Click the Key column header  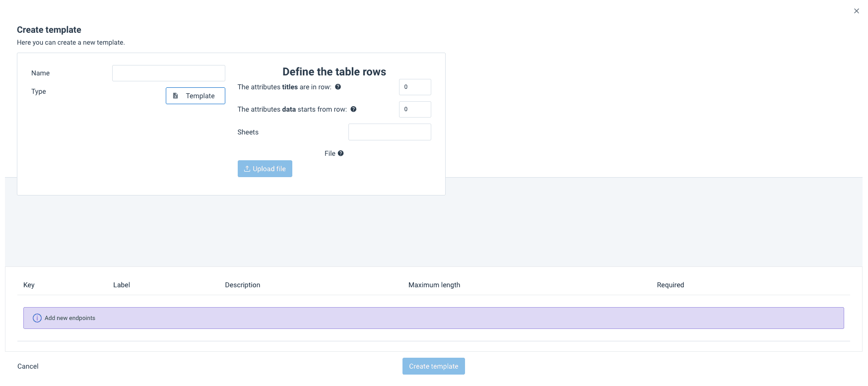pyautogui.click(x=29, y=285)
